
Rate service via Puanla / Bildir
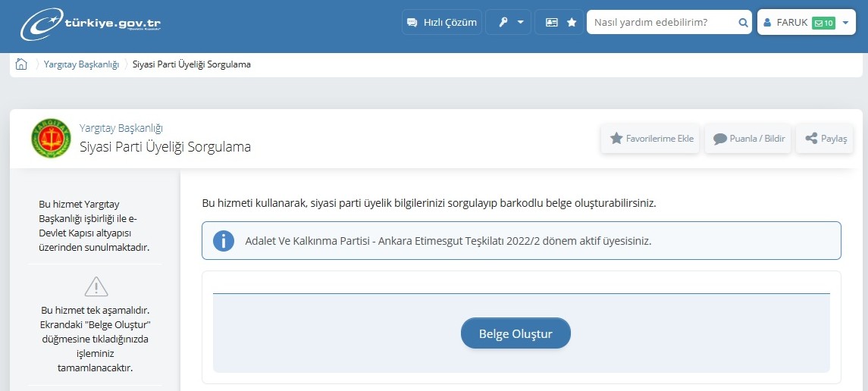(x=748, y=138)
